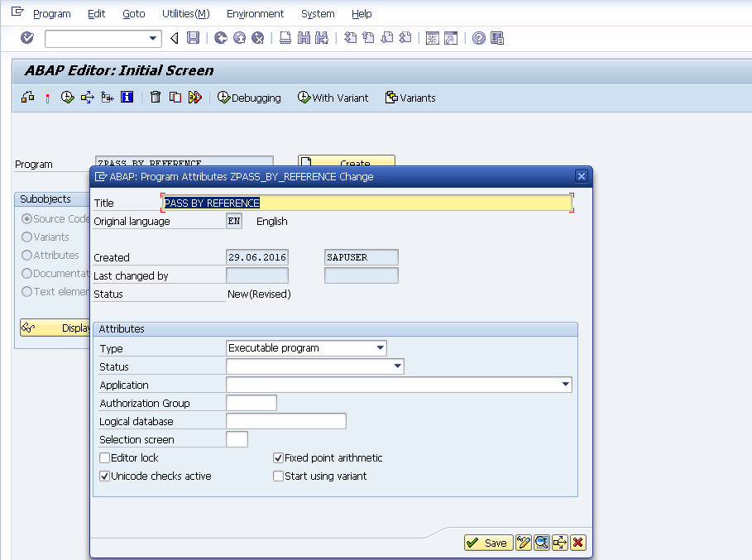Click the Execute icon in the application toolbar
Viewport: 752px width, 560px height.
tap(67, 98)
